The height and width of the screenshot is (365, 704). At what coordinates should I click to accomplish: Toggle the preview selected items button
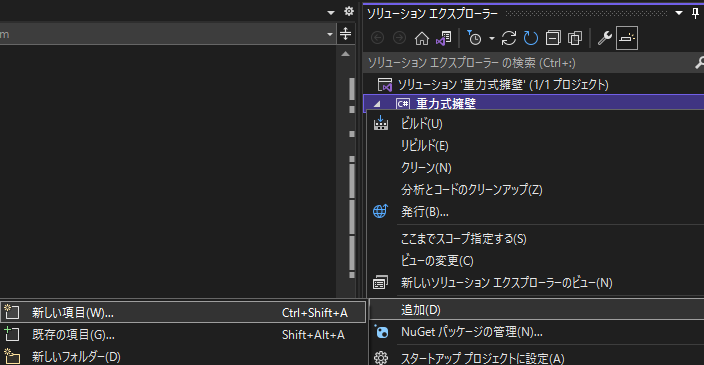[627, 39]
